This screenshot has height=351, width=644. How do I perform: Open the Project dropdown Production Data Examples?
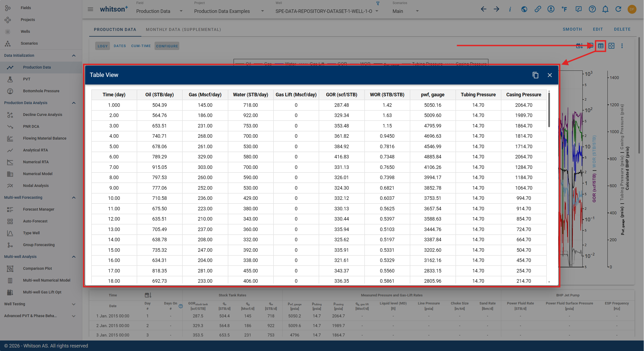pyautogui.click(x=229, y=11)
